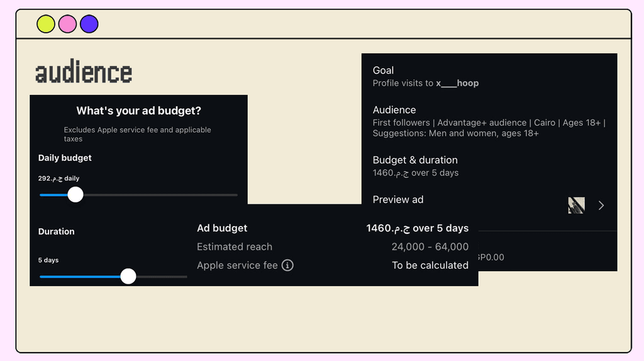Click the 'To be calculated' fee text
The height and width of the screenshot is (361, 644).
[x=430, y=265]
